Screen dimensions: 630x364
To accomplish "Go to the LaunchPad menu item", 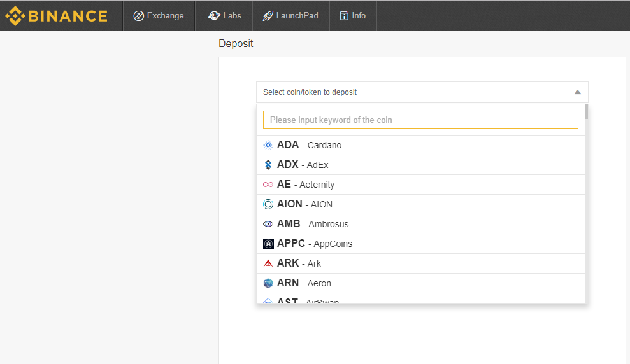I will click(290, 16).
